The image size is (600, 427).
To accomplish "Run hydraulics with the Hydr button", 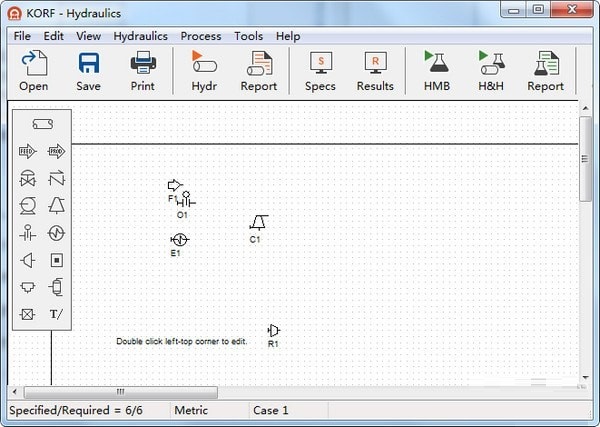I will (204, 71).
